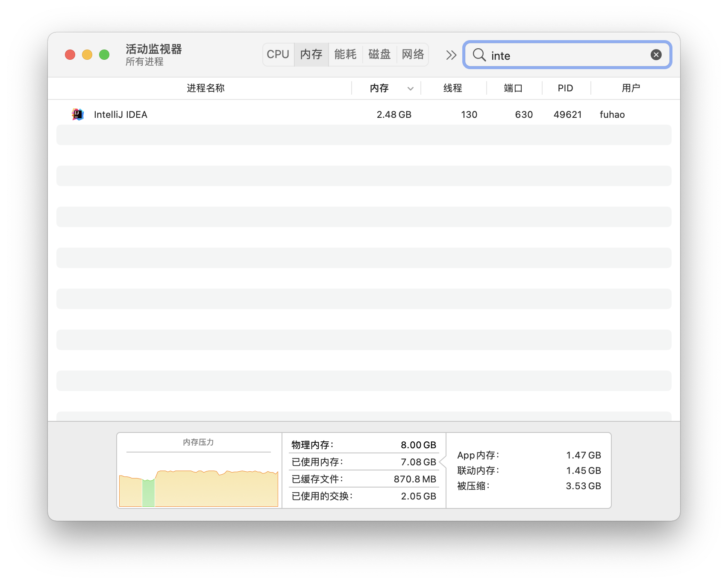
Task: Sort by PID column header
Action: coord(565,88)
